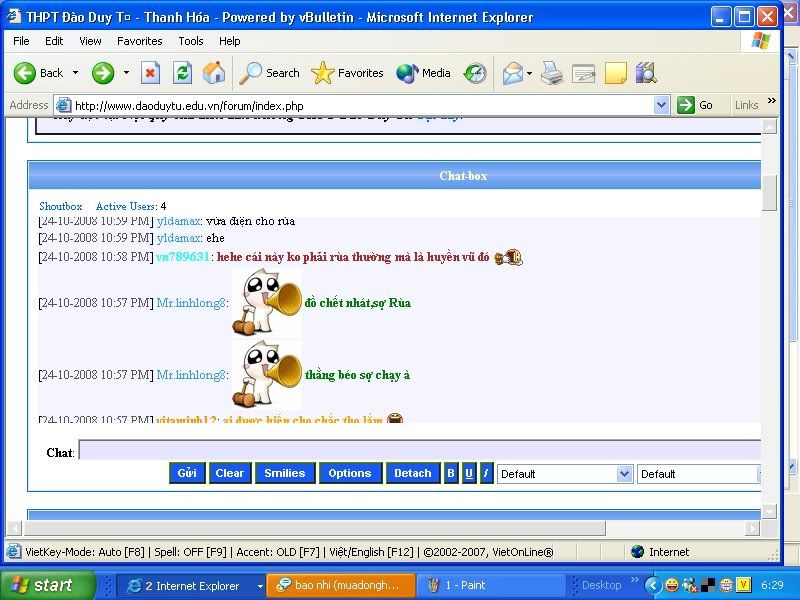Expand the Back button history arrow
800x600 pixels.
[75, 73]
